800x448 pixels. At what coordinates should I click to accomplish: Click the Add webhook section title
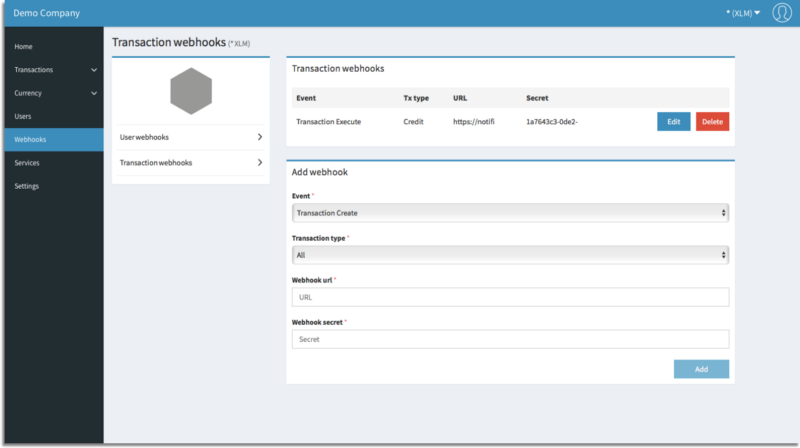[x=319, y=172]
